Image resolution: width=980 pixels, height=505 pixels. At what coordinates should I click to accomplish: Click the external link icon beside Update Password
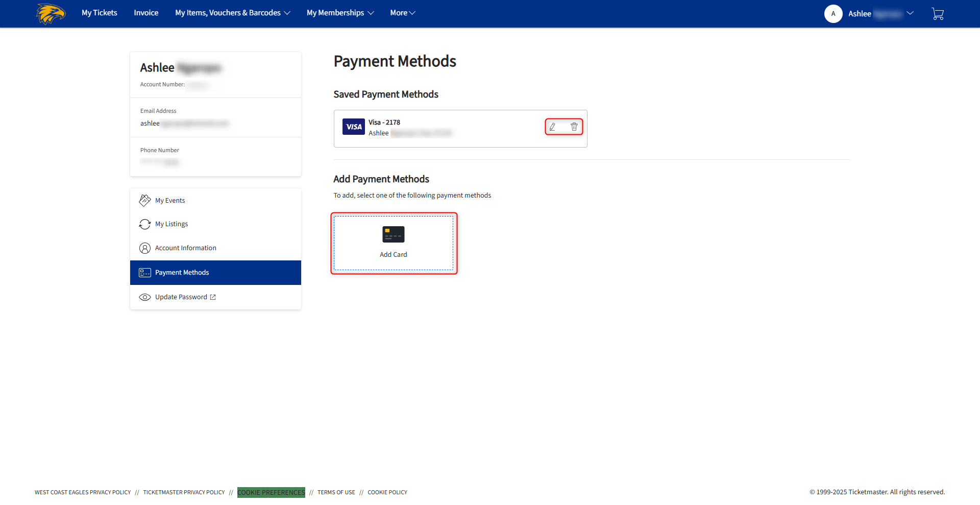click(x=213, y=297)
